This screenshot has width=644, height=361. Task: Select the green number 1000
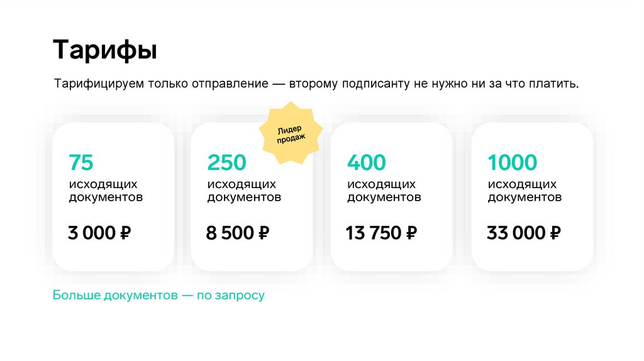coord(513,163)
